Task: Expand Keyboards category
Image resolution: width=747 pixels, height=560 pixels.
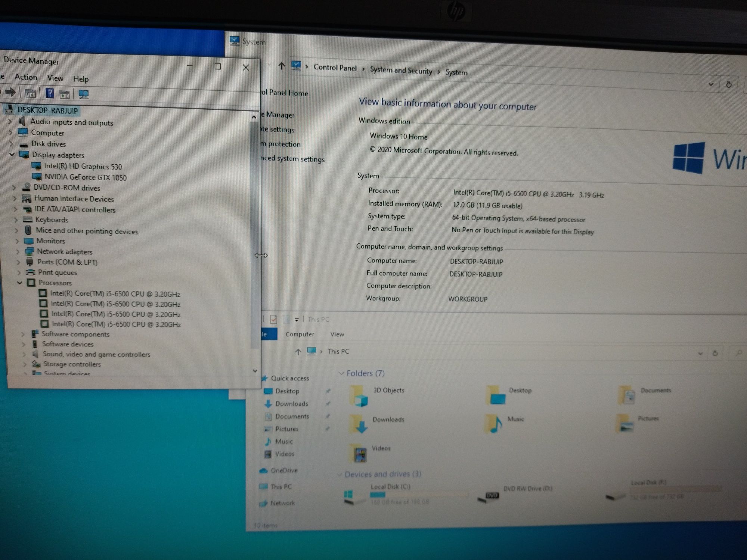Action: (x=16, y=220)
